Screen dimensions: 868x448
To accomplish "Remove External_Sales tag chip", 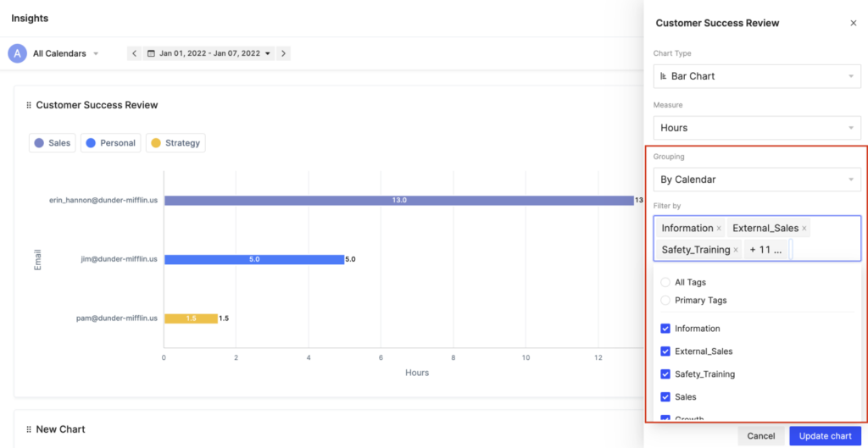I will (804, 229).
